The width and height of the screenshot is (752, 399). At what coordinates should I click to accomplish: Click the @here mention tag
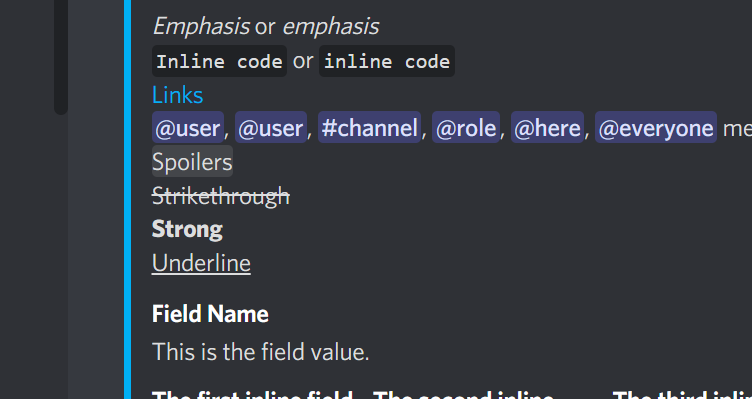pos(547,127)
